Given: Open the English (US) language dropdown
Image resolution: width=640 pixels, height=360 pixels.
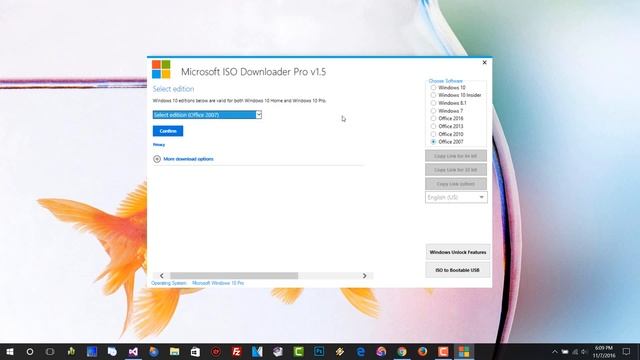Looking at the screenshot, I should coord(456,198).
